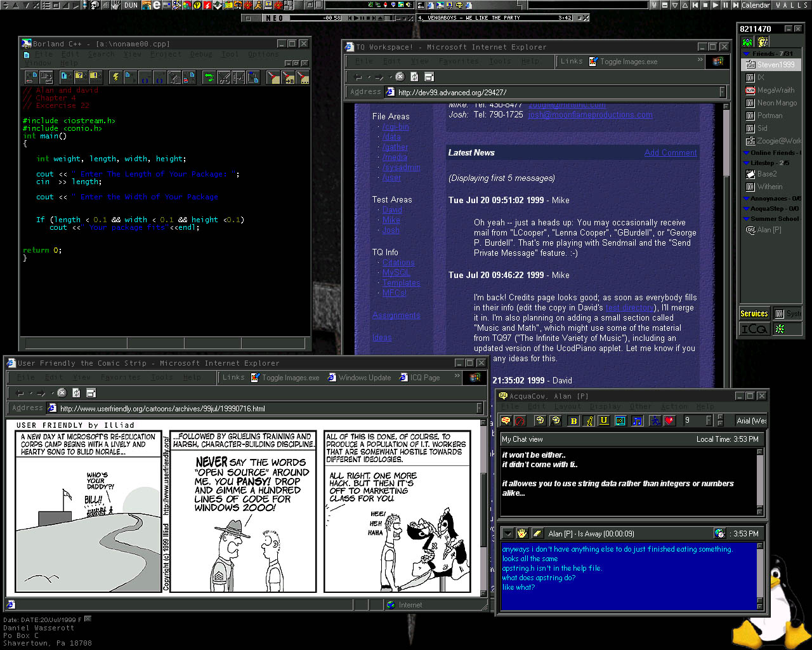This screenshot has width=812, height=650.
Task: Click the Refresh icon in TQ Workspace browser
Action: (x=414, y=77)
